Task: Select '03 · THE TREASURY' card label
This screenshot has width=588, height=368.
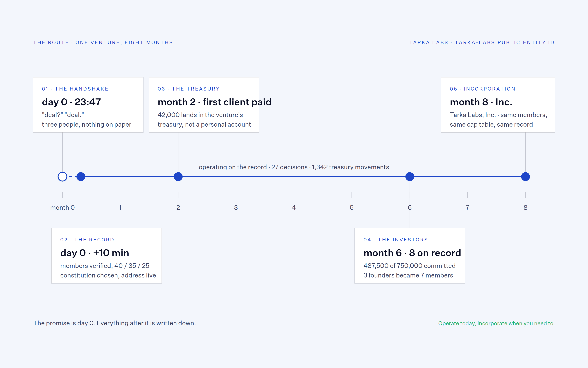Action: point(189,89)
